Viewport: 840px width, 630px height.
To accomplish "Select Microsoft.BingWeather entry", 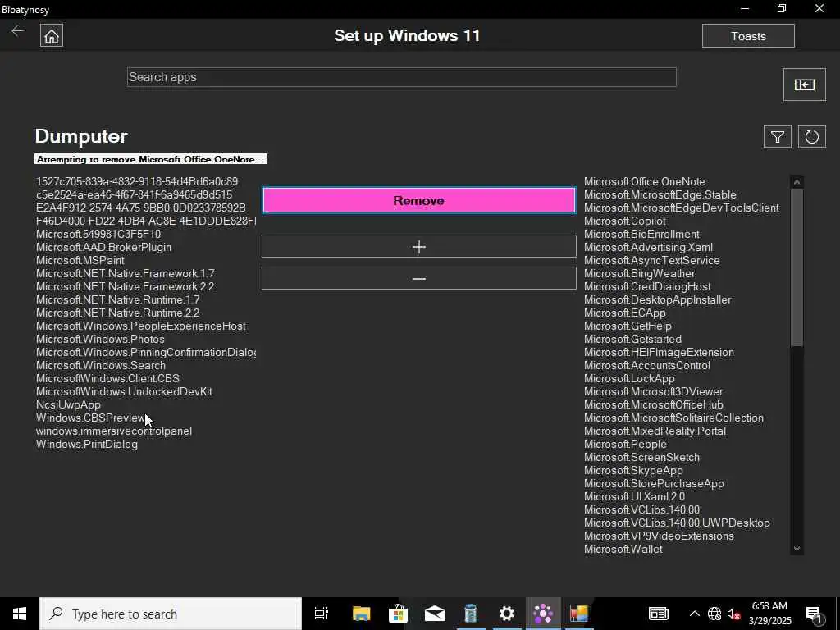I will (639, 274).
